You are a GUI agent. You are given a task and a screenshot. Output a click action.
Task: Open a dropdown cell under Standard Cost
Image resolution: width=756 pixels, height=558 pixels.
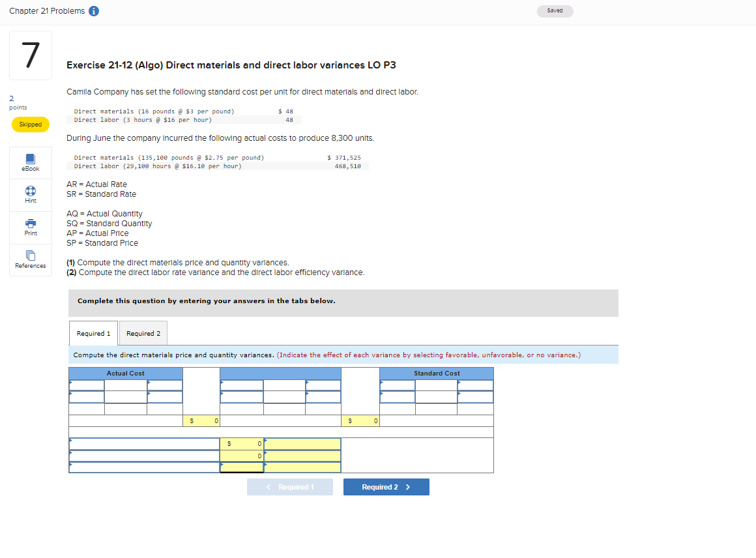397,384
